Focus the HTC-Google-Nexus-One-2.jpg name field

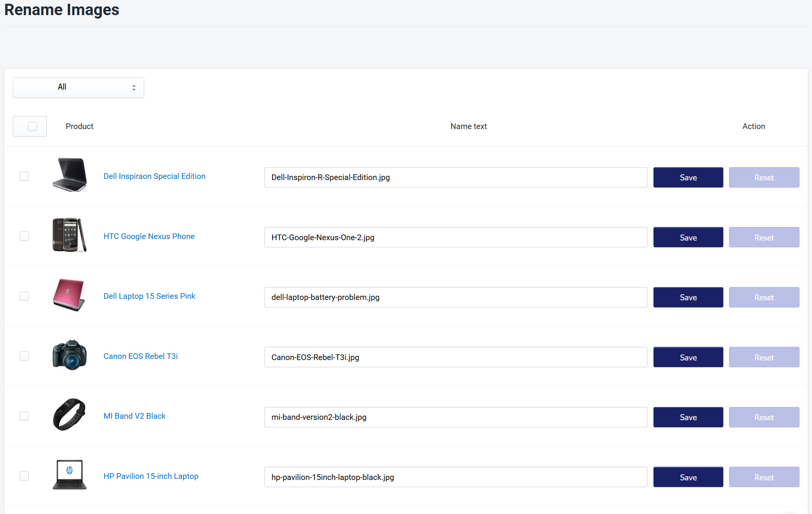(x=456, y=238)
